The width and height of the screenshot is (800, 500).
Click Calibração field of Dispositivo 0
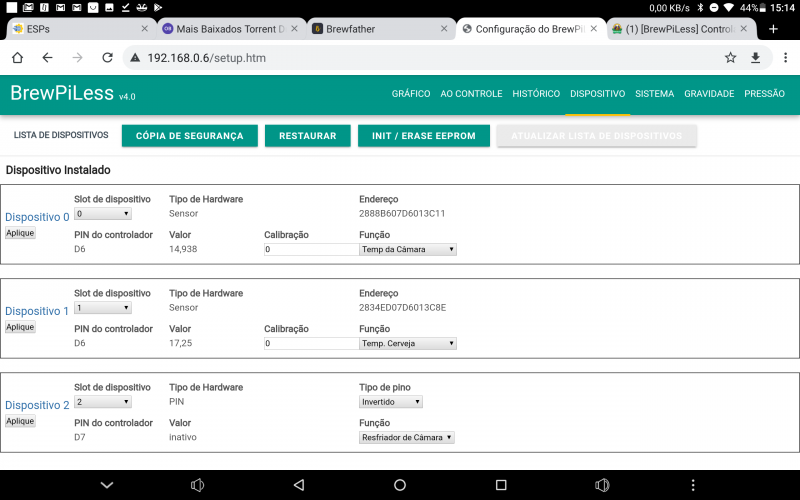312,249
